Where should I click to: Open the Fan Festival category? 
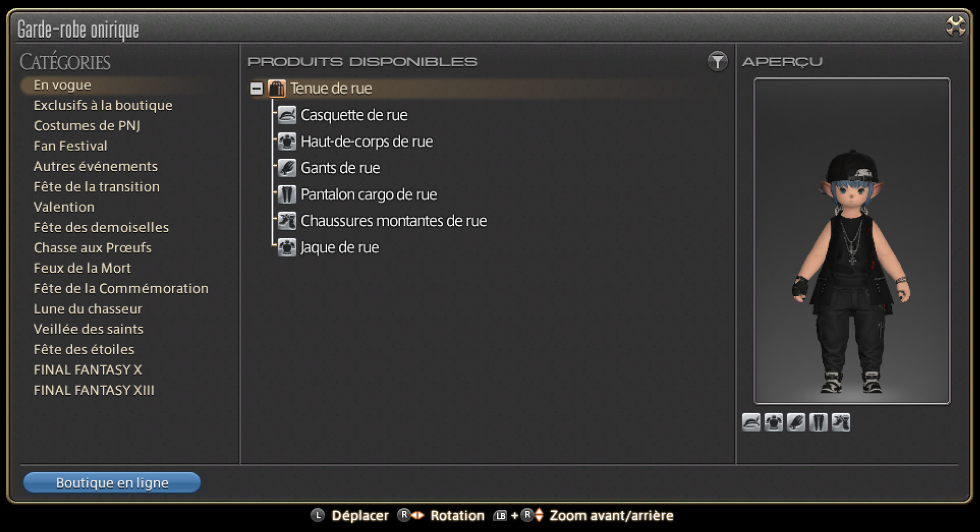point(70,146)
